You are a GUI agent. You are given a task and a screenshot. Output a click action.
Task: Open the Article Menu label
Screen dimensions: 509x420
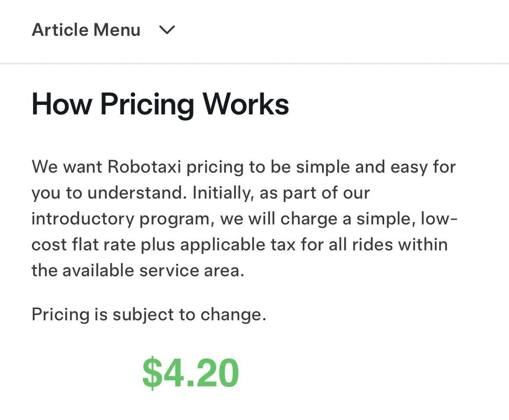pyautogui.click(x=86, y=30)
